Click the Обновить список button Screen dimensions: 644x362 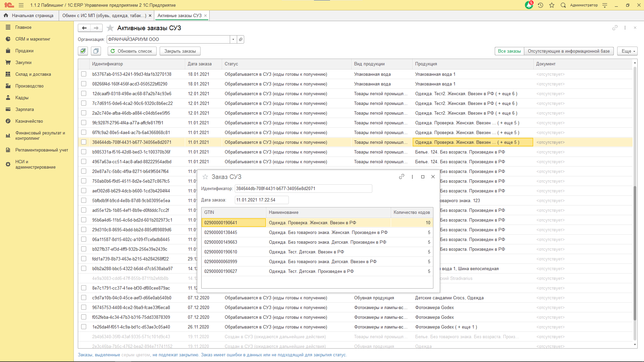131,51
